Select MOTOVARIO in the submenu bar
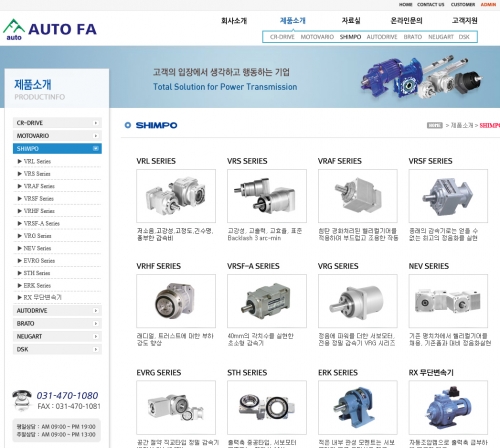This screenshot has height=448, width=500. [317, 37]
